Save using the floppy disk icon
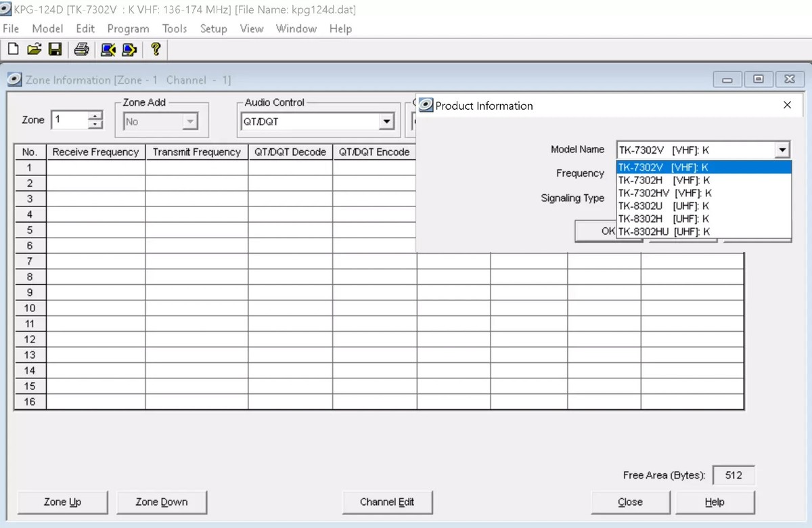Image resolution: width=812 pixels, height=528 pixels. (55, 49)
